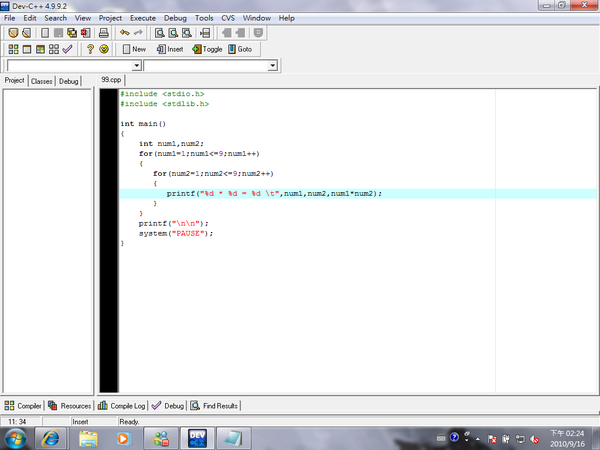The image size is (600, 450).
Task: Open the Goto bookmark dropdown button
Action: 240,49
